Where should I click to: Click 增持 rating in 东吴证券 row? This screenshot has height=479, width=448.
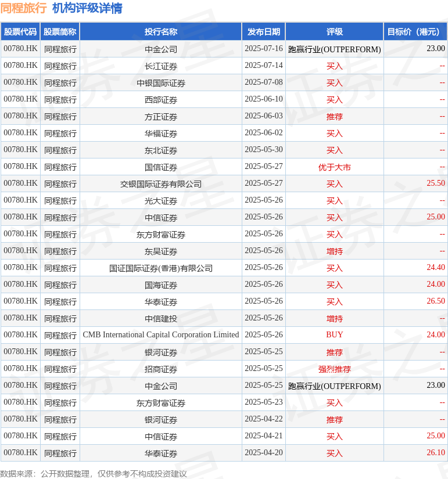[335, 251]
